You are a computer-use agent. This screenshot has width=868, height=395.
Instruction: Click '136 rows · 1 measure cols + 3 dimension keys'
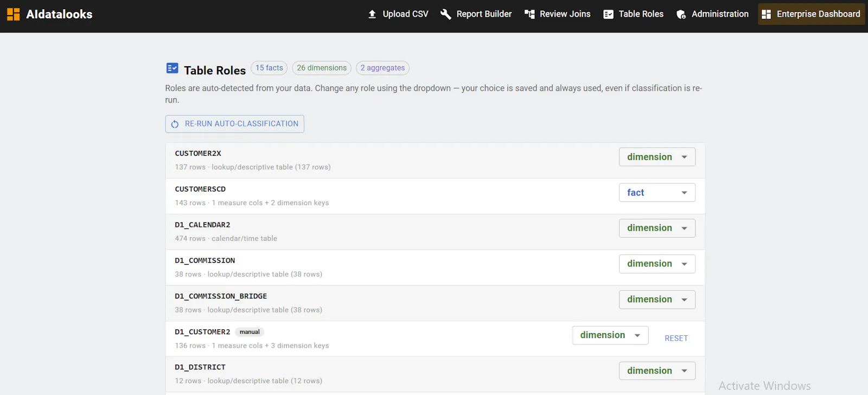pos(252,346)
